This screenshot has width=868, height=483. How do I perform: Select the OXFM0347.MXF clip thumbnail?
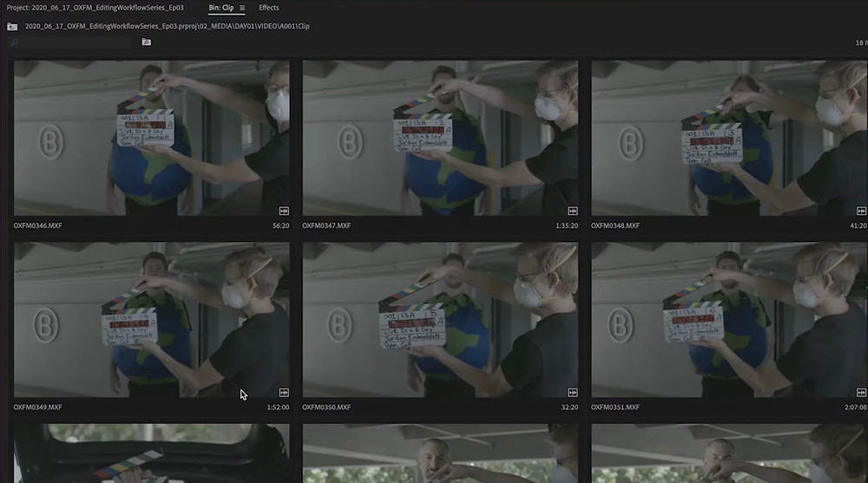[441, 138]
